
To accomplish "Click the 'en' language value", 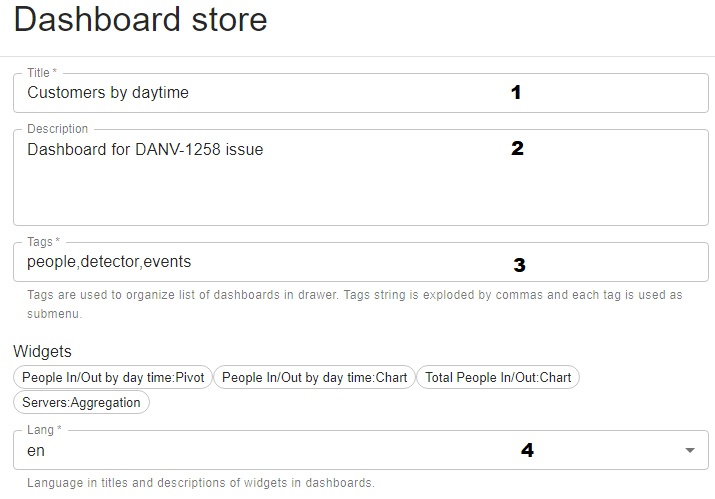I will [36, 451].
